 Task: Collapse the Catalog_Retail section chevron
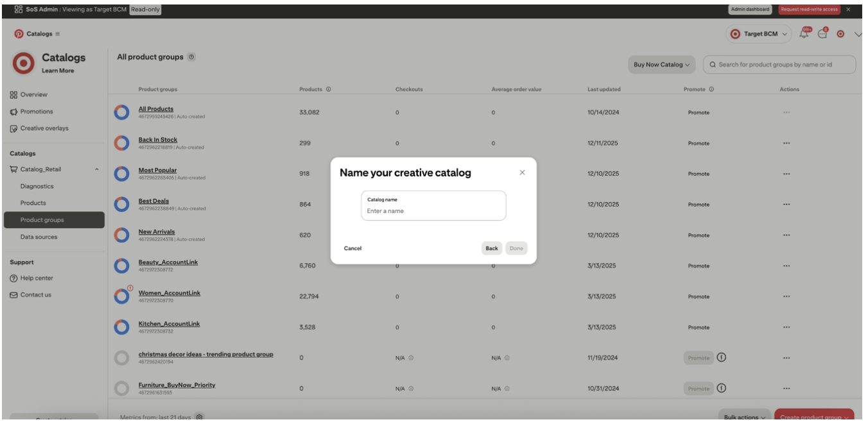[97, 169]
